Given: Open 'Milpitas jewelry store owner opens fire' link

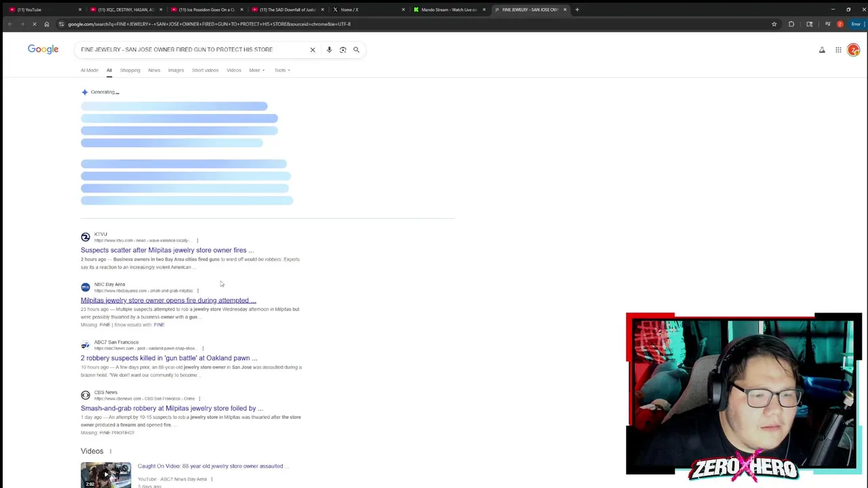Looking at the screenshot, I should tap(168, 300).
